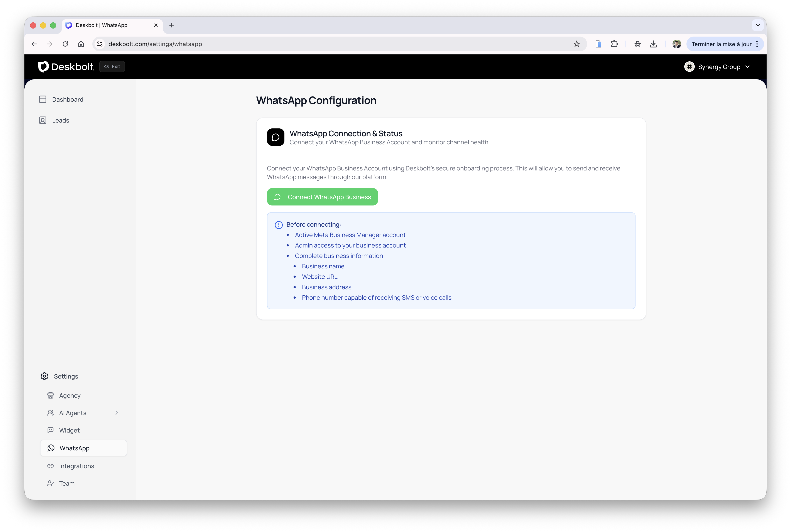791x532 pixels.
Task: Click the WhatsApp Configuration heading
Action: coord(316,100)
